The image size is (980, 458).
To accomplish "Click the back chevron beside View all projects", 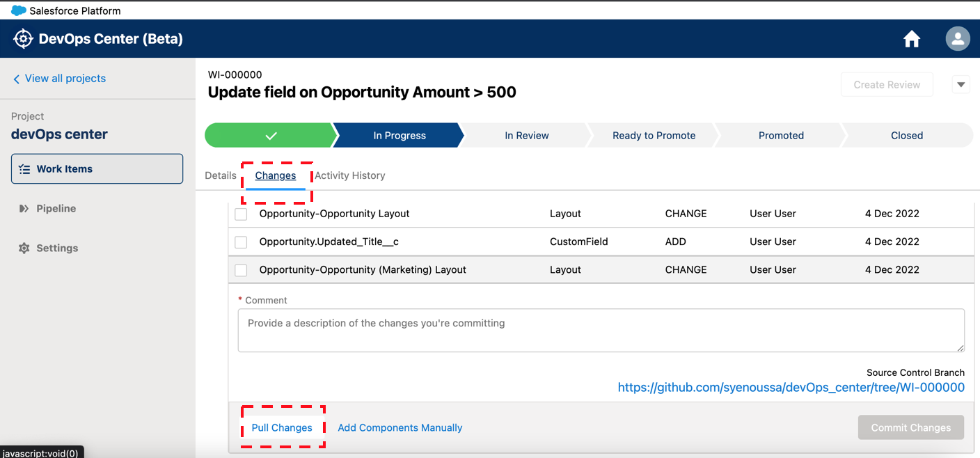I will click(x=16, y=78).
